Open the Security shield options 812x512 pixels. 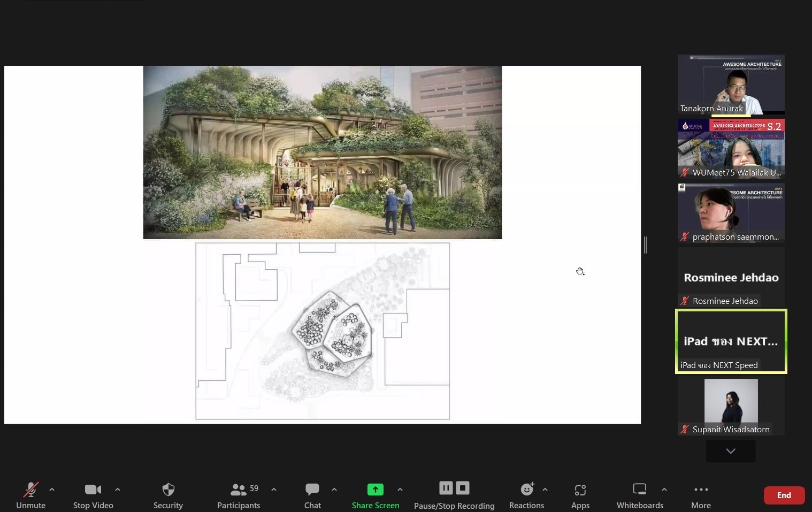tap(168, 495)
